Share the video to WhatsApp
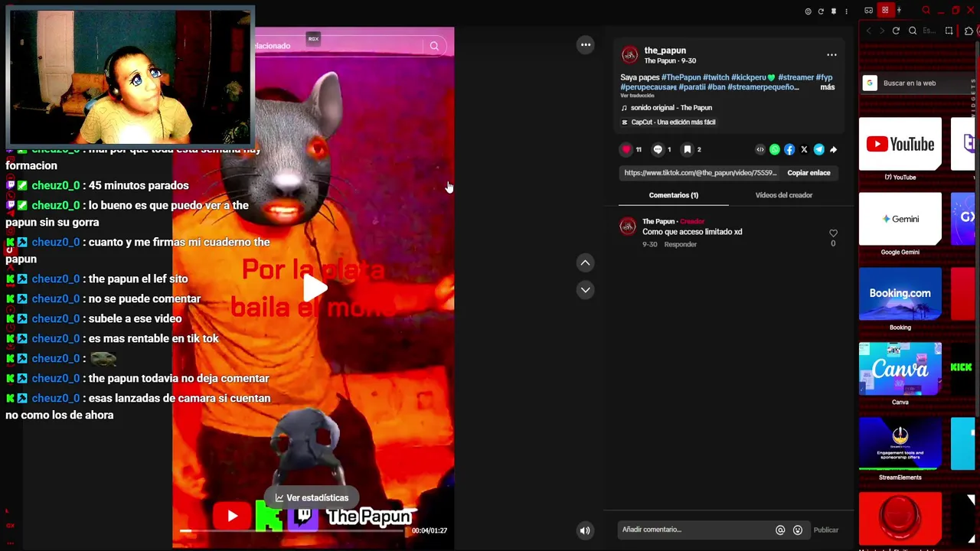Image resolution: width=980 pixels, height=551 pixels. click(775, 150)
